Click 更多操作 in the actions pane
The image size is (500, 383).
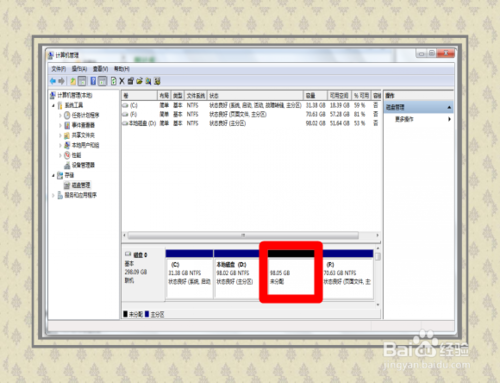tap(404, 119)
